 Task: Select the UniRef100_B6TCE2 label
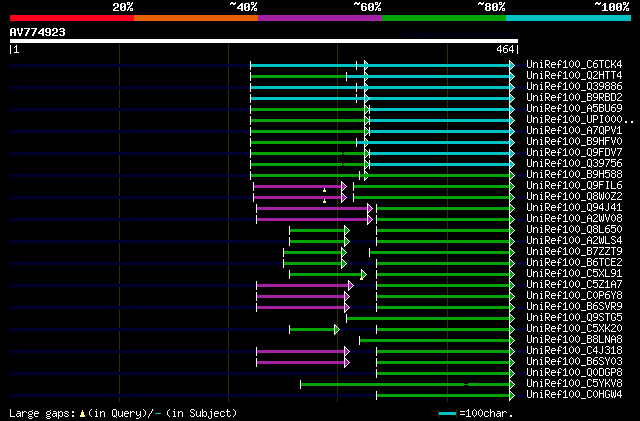tap(574, 263)
